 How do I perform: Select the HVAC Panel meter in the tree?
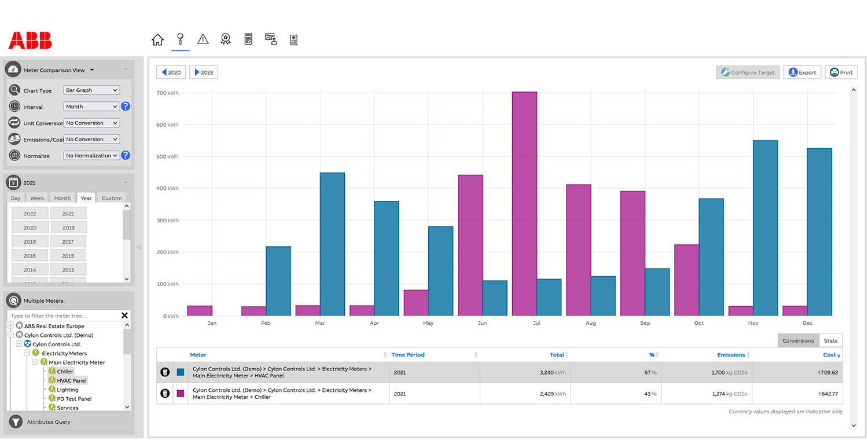72,380
